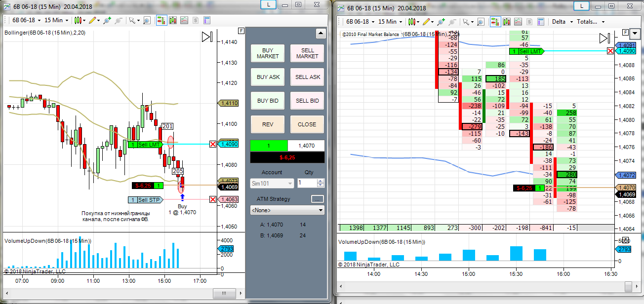Image resolution: width=644 pixels, height=304 pixels.
Task: Open the Sim101 account dropdown
Action: point(272,183)
